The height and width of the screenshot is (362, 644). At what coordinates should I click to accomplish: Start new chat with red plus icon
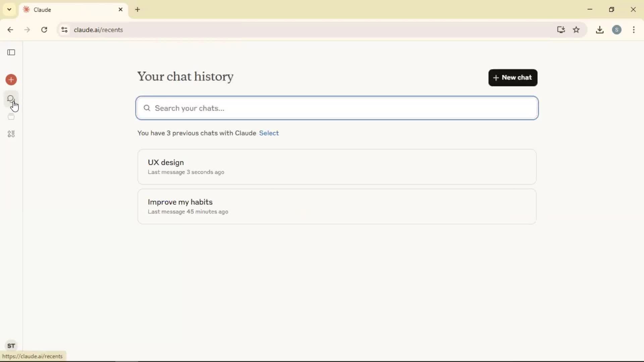[x=11, y=80]
